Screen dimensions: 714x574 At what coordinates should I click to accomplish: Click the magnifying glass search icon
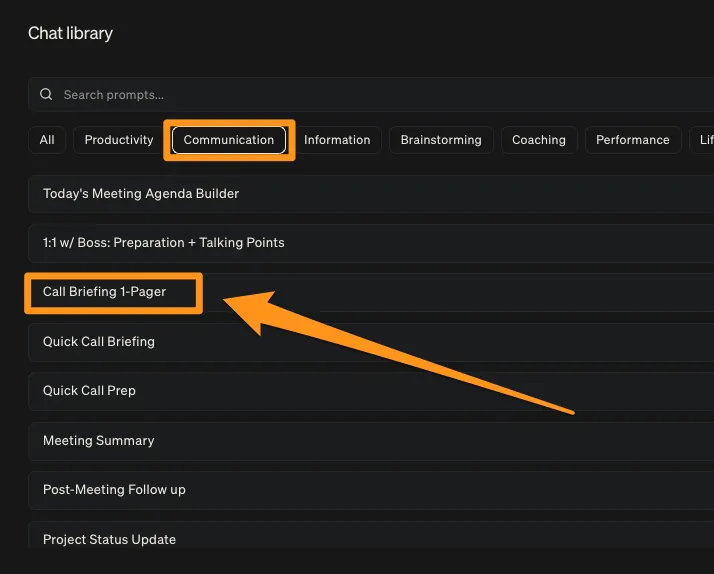46,95
